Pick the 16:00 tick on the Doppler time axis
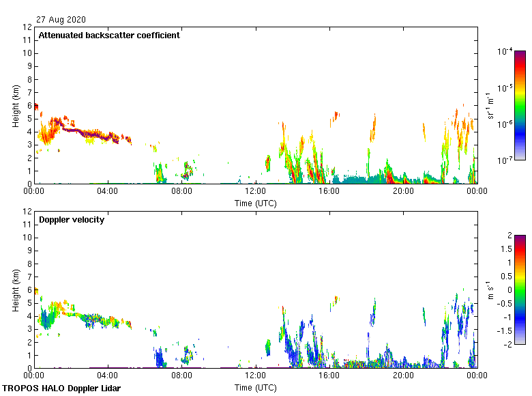 [329, 376]
